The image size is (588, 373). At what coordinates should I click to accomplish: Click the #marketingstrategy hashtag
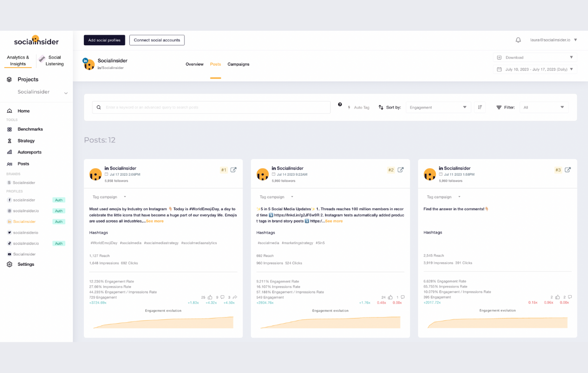point(297,243)
